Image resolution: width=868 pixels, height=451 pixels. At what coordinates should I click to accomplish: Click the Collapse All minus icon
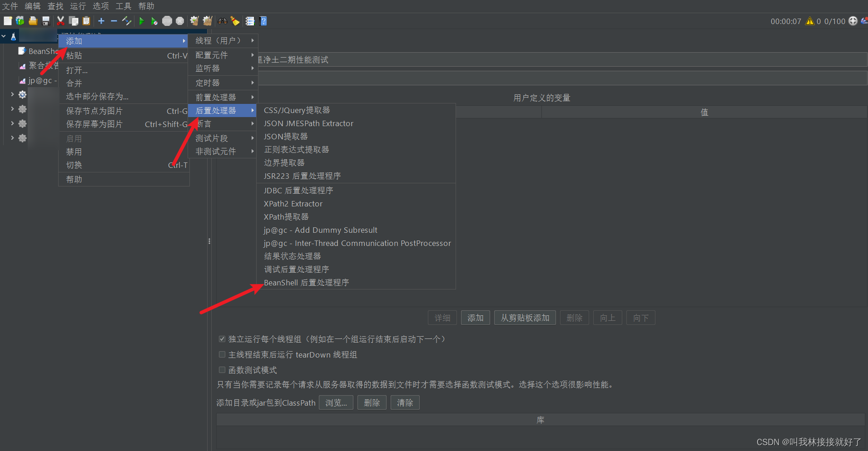point(114,21)
